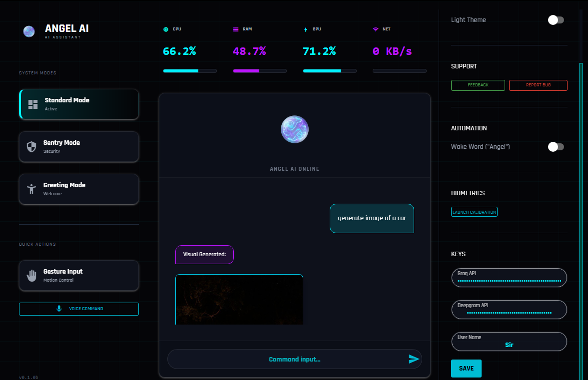Click the settings panel vertical scrollbar

(581, 221)
